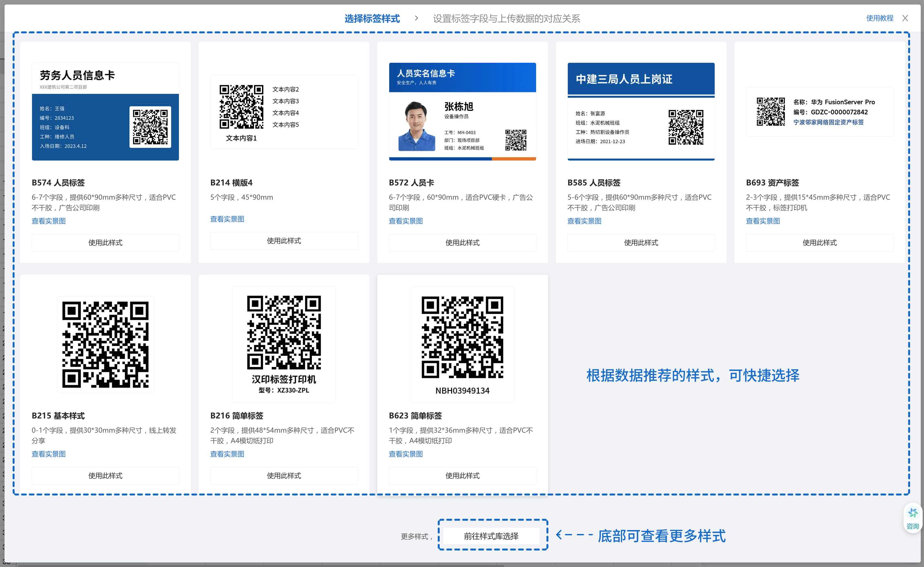Use the B572 人员卡 style
This screenshot has height=567, width=924.
pos(462,243)
